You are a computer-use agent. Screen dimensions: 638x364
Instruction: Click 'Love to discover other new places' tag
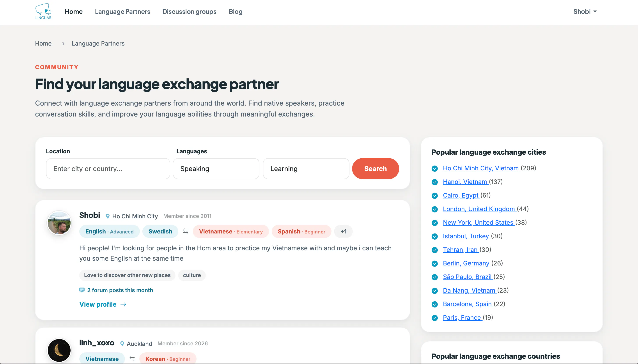click(x=127, y=275)
